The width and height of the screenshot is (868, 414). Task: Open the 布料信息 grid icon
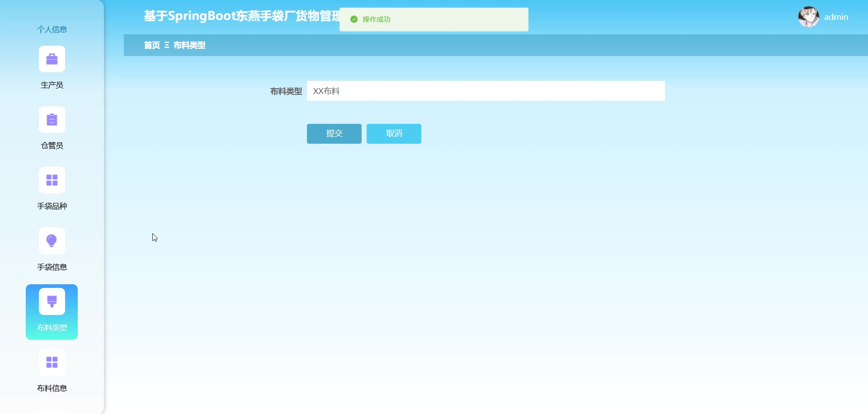52,362
